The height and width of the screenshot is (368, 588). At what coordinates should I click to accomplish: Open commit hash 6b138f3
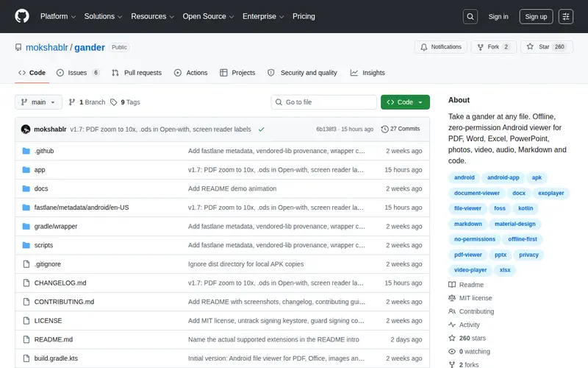point(326,130)
